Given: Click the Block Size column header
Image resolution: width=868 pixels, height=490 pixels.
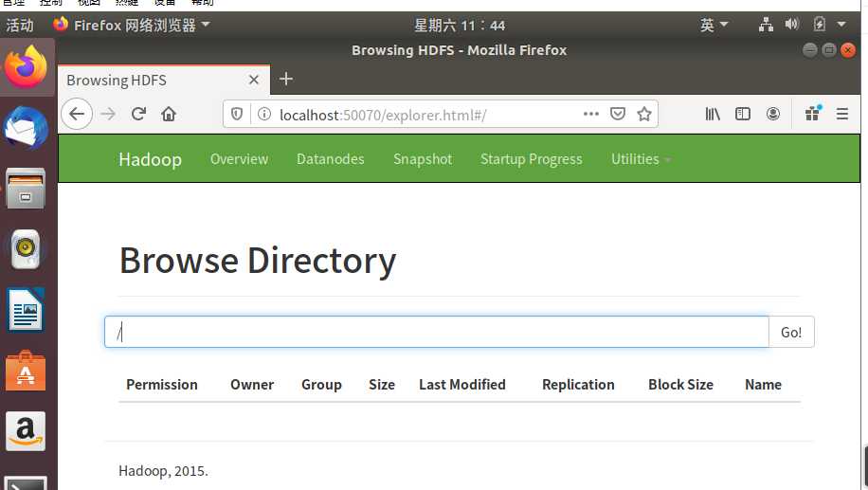Looking at the screenshot, I should point(680,385).
